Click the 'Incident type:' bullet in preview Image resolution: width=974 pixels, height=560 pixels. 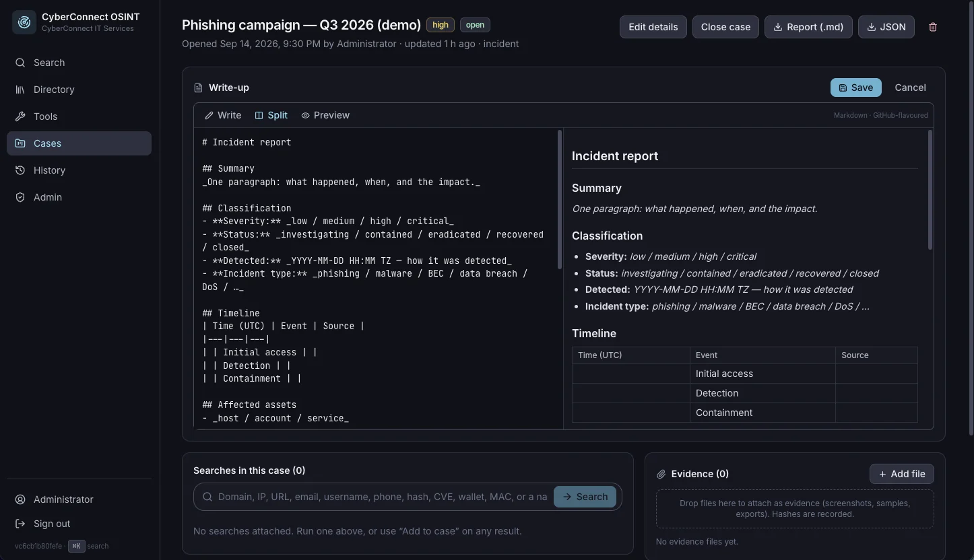click(727, 306)
